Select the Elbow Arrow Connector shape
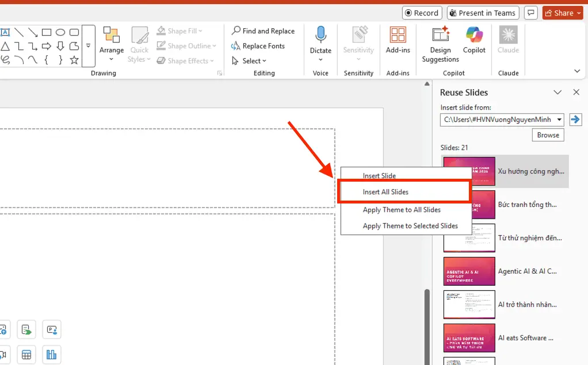The width and height of the screenshot is (588, 365). pyautogui.click(x=33, y=46)
